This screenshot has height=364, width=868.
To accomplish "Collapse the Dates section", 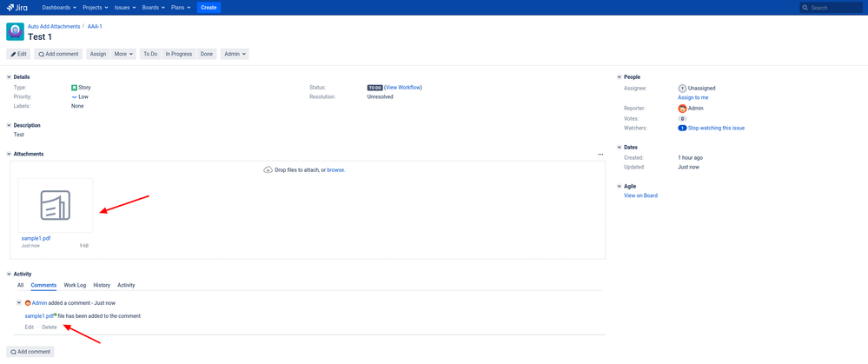I will click(619, 147).
